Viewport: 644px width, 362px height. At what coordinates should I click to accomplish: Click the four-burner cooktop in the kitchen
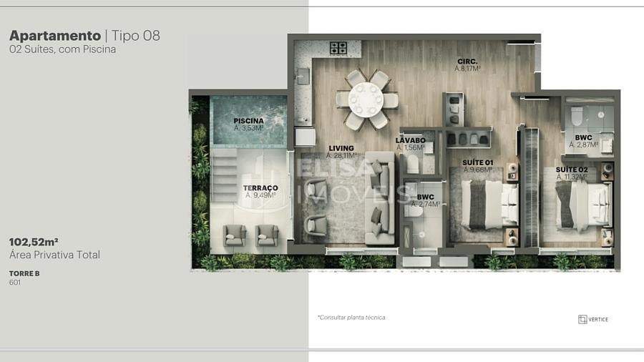click(338, 49)
